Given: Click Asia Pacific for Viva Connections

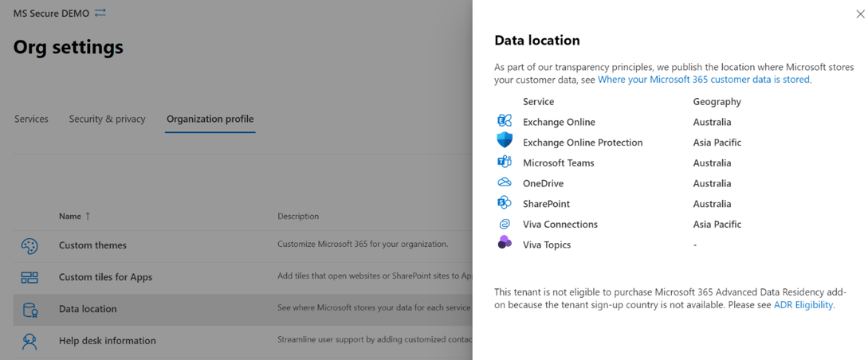Looking at the screenshot, I should (x=717, y=225).
